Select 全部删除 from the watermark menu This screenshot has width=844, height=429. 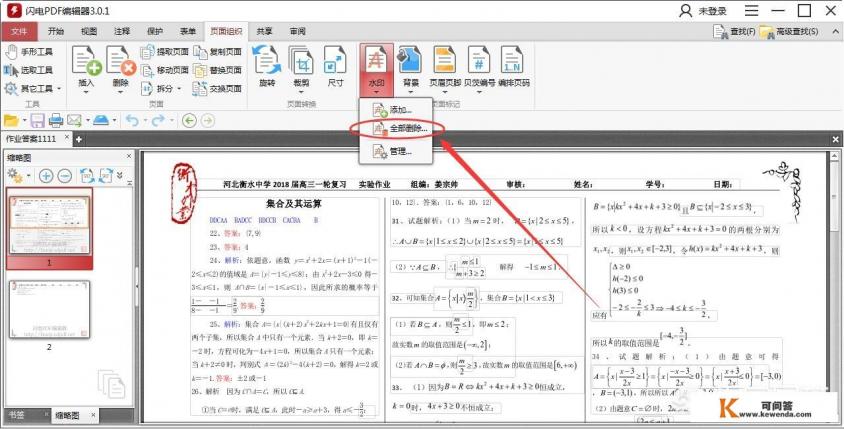click(400, 128)
